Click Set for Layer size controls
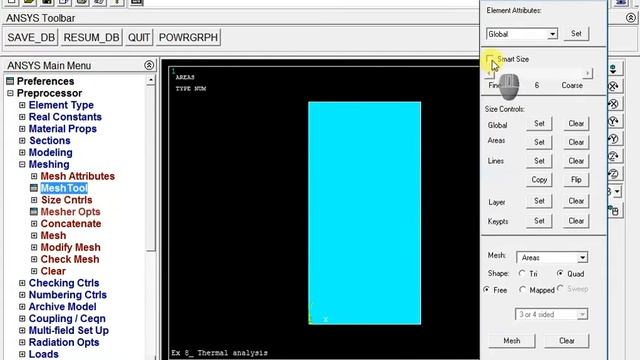 coord(539,201)
